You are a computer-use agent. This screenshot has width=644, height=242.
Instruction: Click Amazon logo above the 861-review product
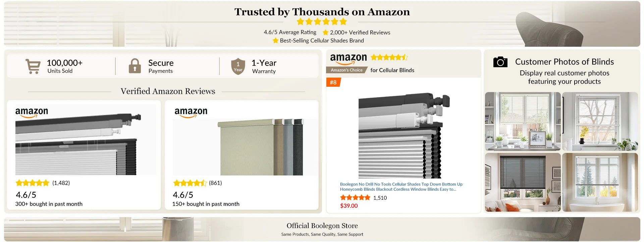(191, 112)
